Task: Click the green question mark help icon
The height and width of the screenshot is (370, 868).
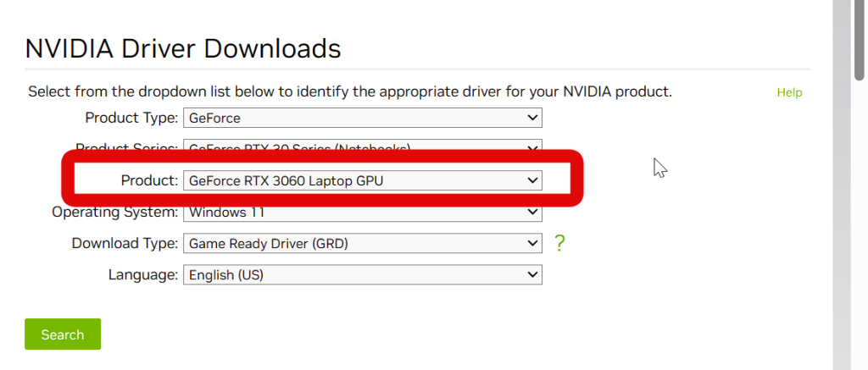Action: [x=559, y=244]
